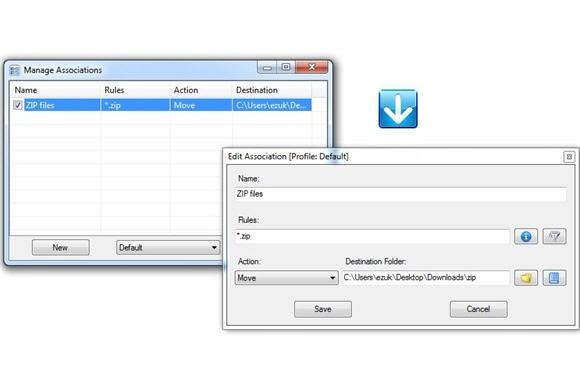The image size is (580, 388).
Task: Create a New association
Action: 61,247
